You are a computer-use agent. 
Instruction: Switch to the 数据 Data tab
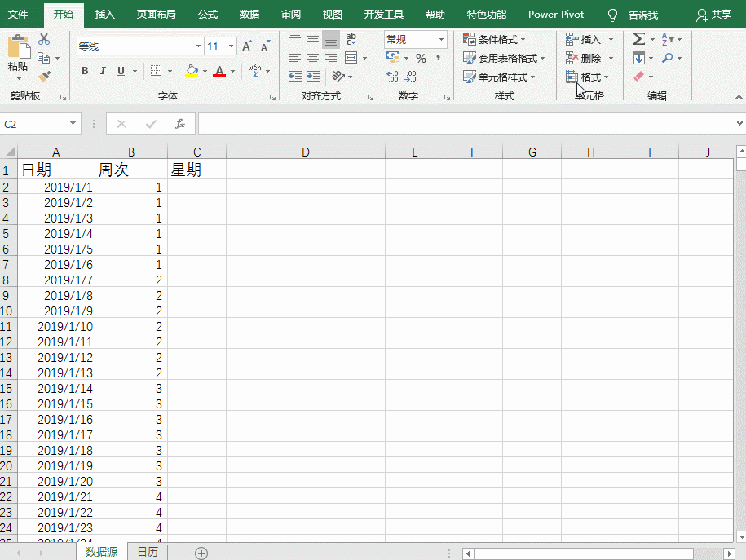pos(249,15)
